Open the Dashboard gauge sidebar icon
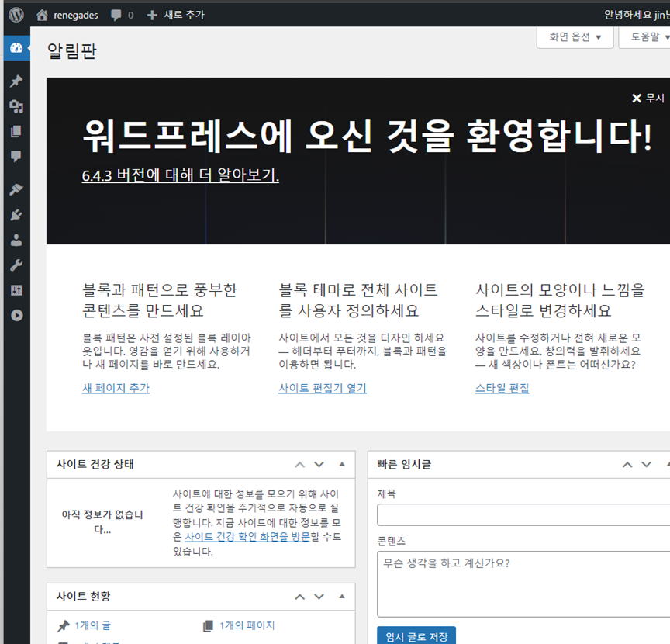 click(x=16, y=48)
